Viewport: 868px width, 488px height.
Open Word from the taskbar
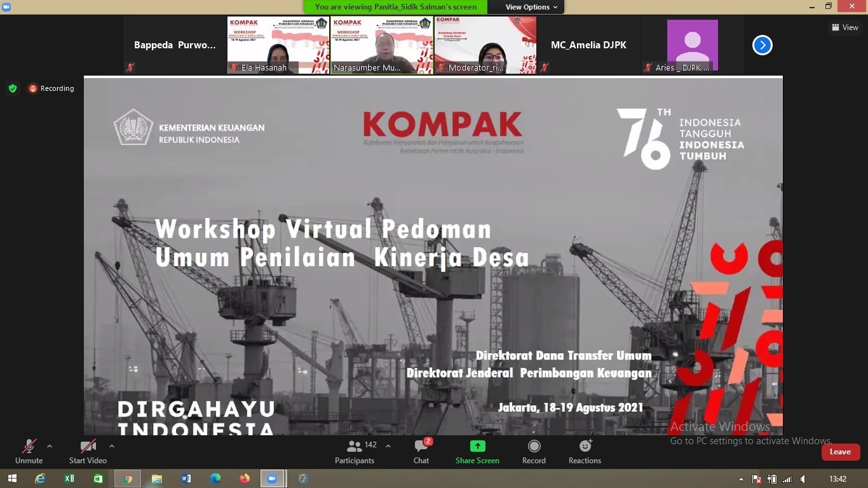[x=186, y=478]
